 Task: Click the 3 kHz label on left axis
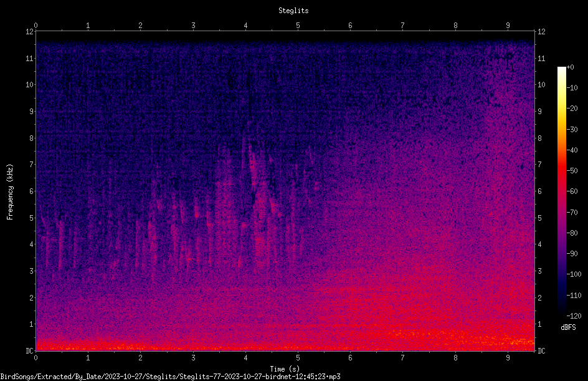point(32,271)
